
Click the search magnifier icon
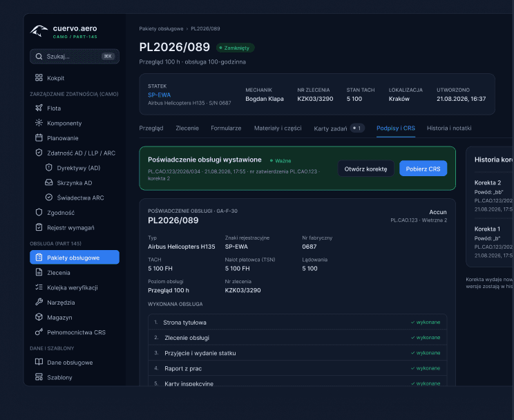39,57
